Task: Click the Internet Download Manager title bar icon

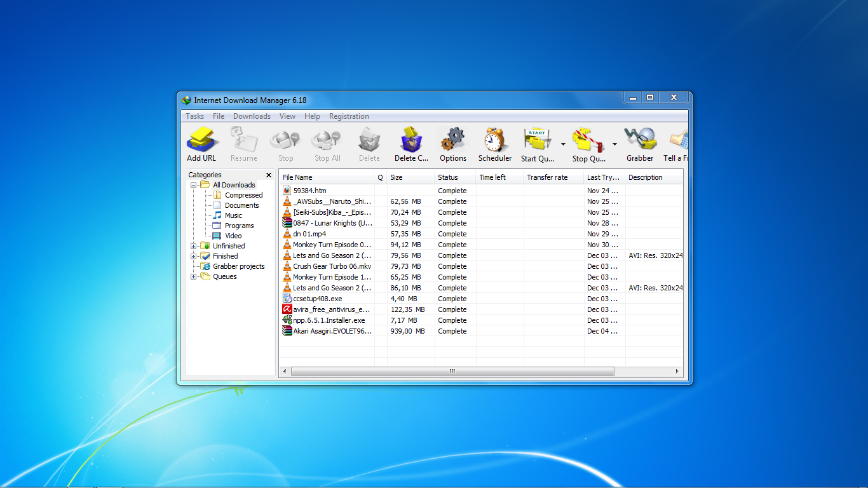Action: tap(186, 100)
